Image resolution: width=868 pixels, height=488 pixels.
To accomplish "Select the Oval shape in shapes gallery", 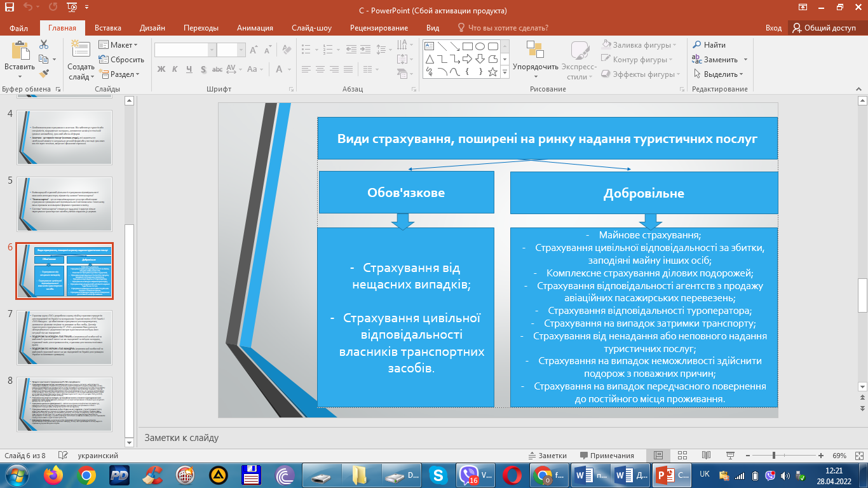I will pos(480,46).
